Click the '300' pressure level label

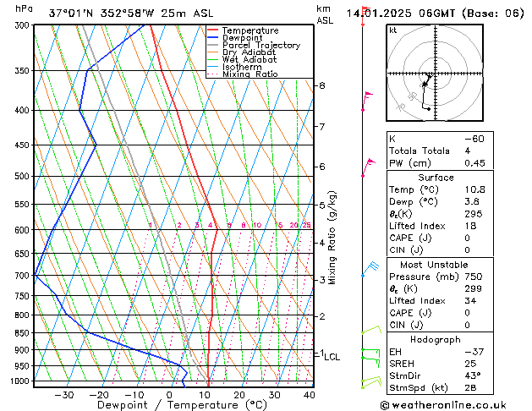click(x=24, y=25)
